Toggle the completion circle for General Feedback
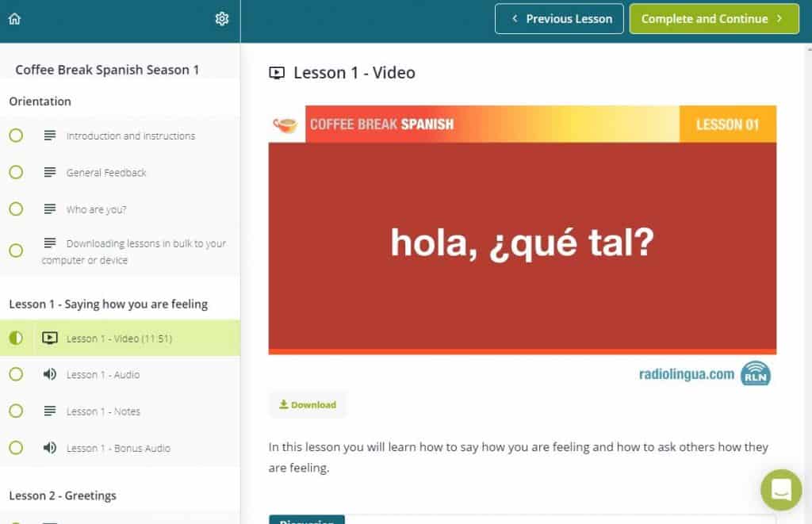Image resolution: width=812 pixels, height=524 pixels. click(16, 172)
